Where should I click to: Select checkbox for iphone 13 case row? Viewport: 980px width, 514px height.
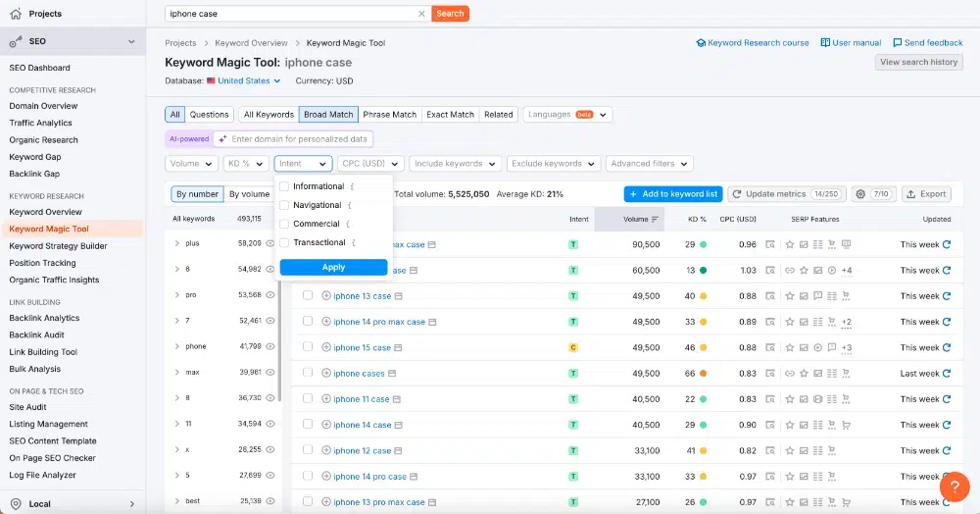(x=308, y=295)
